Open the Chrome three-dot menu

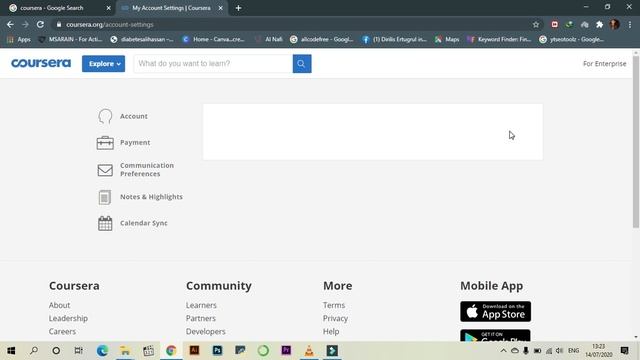(x=630, y=24)
